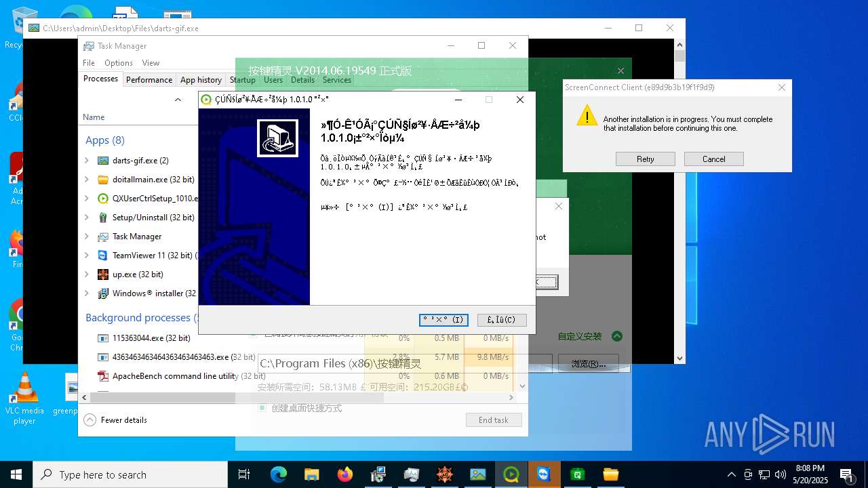This screenshot has height=488, width=868.
Task: Switch to darts-gif picture taskbar icon
Action: pos(478,474)
